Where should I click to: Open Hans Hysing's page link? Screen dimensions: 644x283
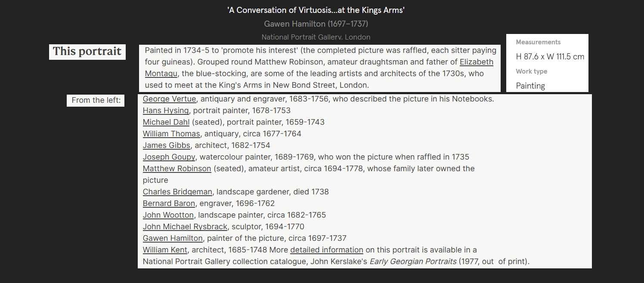pyautogui.click(x=165, y=111)
